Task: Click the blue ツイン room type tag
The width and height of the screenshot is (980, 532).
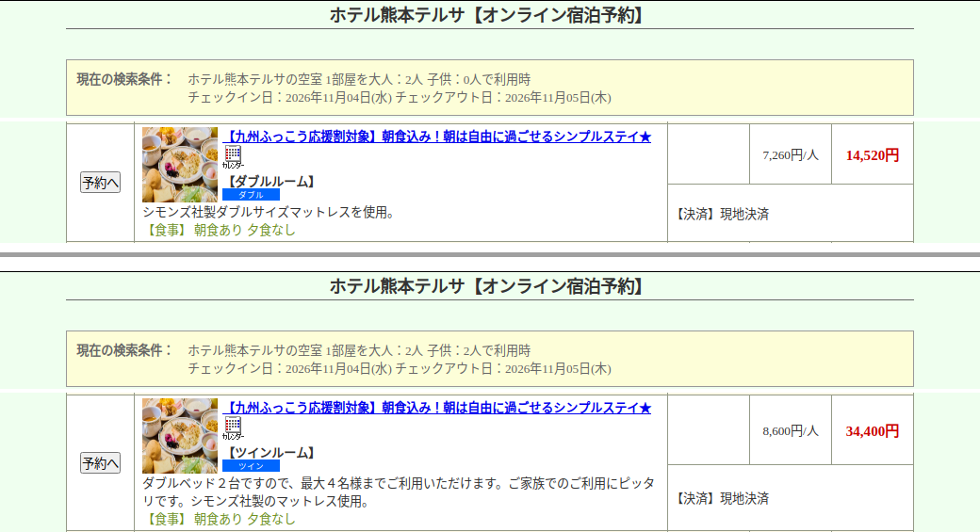Action: click(x=251, y=466)
